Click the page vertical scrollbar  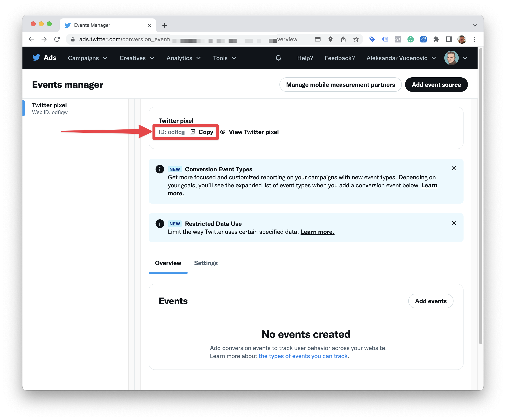pyautogui.click(x=481, y=196)
